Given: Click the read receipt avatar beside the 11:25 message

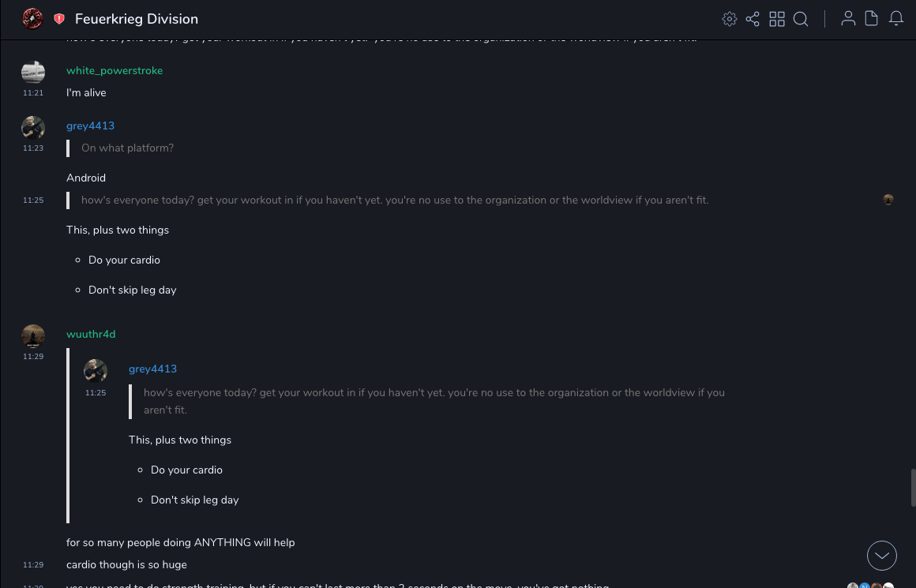Looking at the screenshot, I should click(888, 200).
